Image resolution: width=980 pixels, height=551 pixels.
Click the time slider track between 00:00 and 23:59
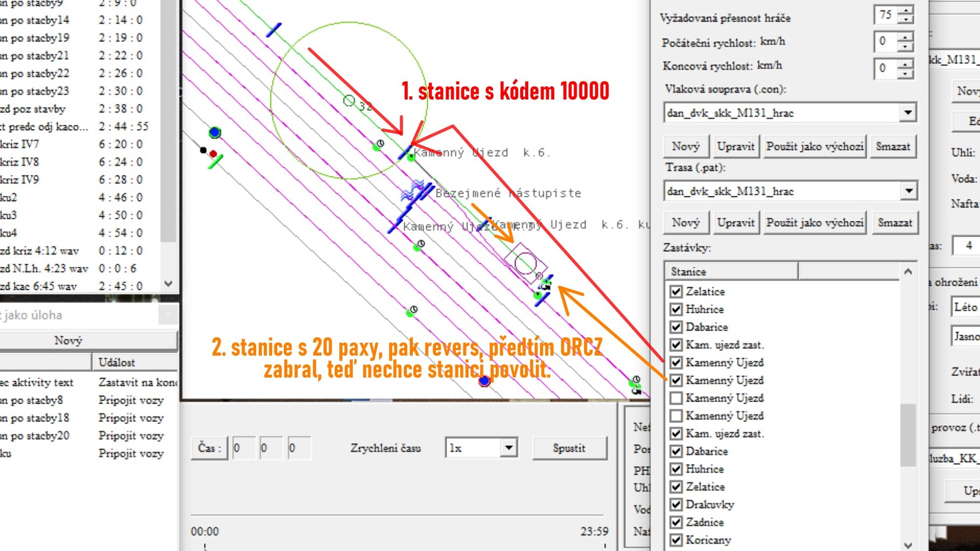pyautogui.click(x=398, y=546)
